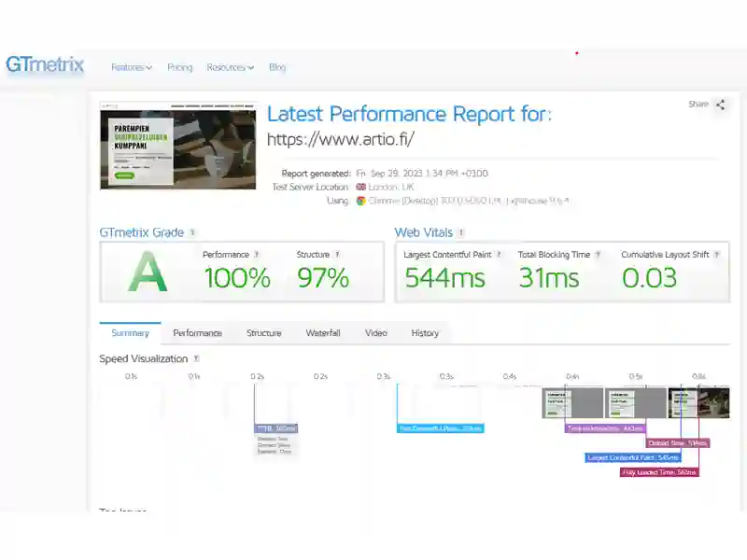The image size is (747, 560).
Task: Click the Share icon
Action: 720,105
